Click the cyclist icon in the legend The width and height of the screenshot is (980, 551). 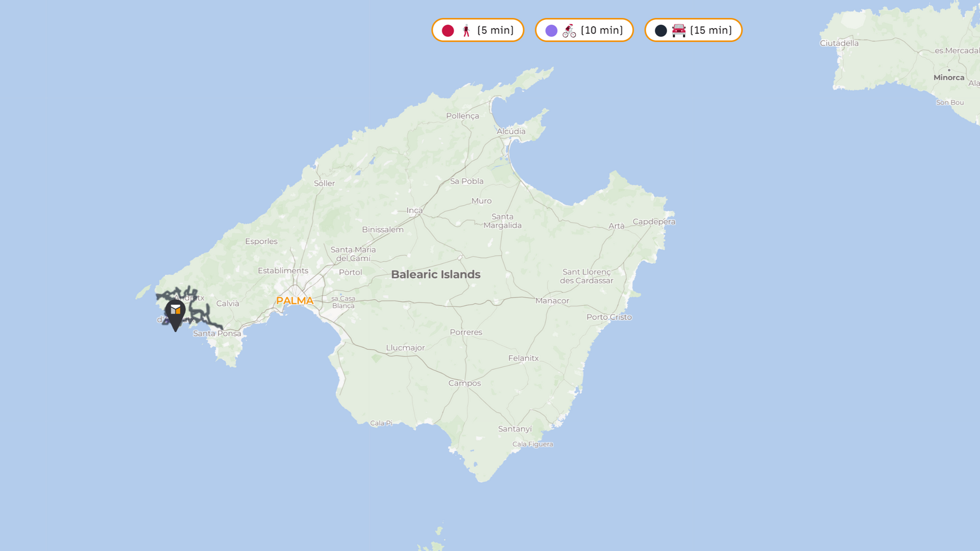tap(569, 31)
